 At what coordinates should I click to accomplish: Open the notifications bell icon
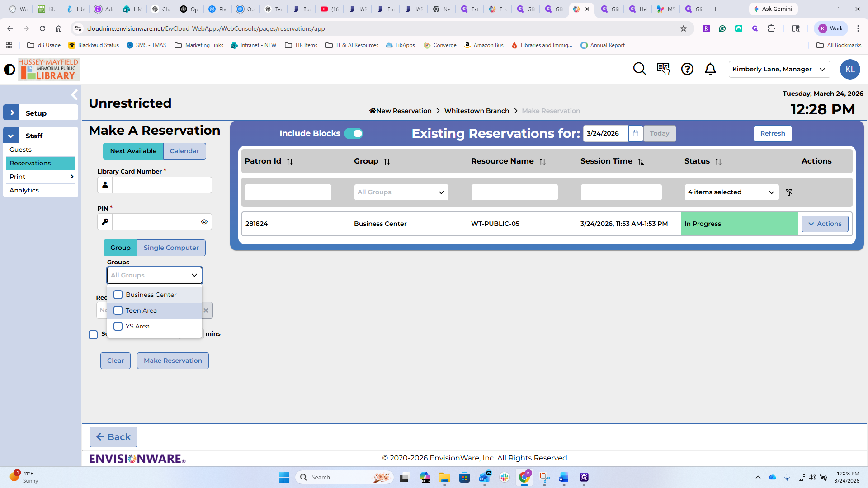[x=710, y=69]
